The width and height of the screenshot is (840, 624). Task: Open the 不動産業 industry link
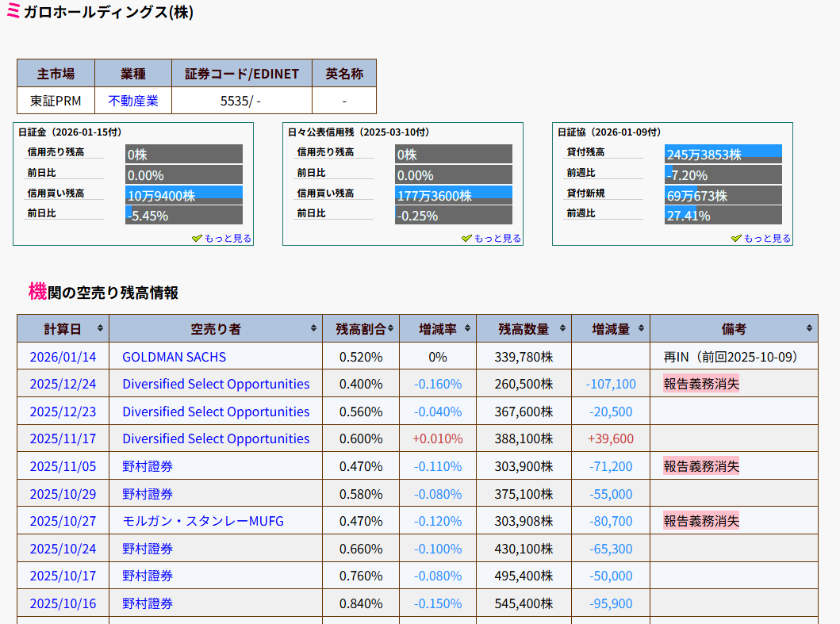(x=133, y=101)
